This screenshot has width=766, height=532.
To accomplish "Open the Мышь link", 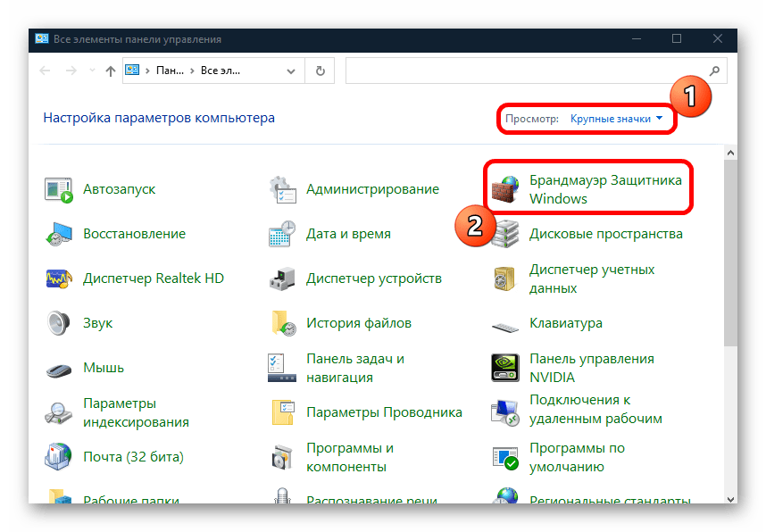I will pos(104,368).
